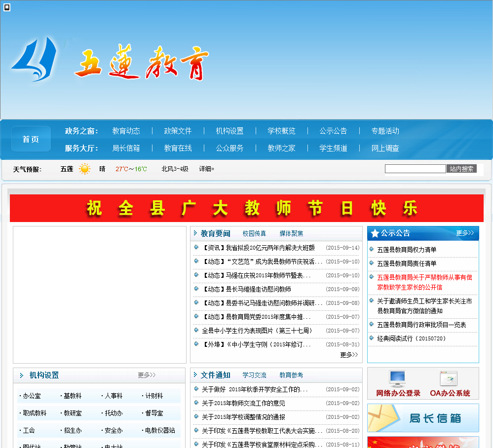Open news 《中小学生守则（2015年修订
The width and height of the screenshot is (493, 448).
(256, 344)
